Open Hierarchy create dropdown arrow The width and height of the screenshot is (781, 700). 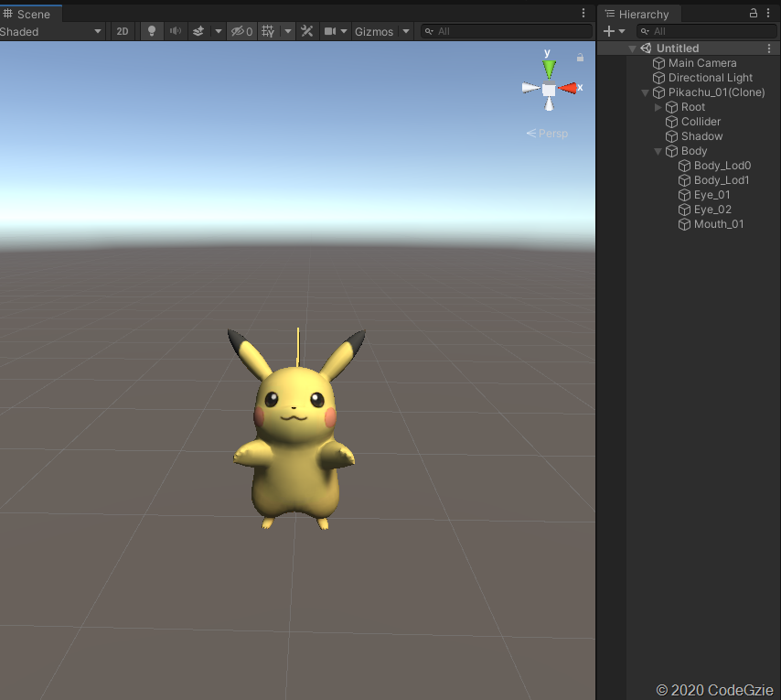(622, 31)
